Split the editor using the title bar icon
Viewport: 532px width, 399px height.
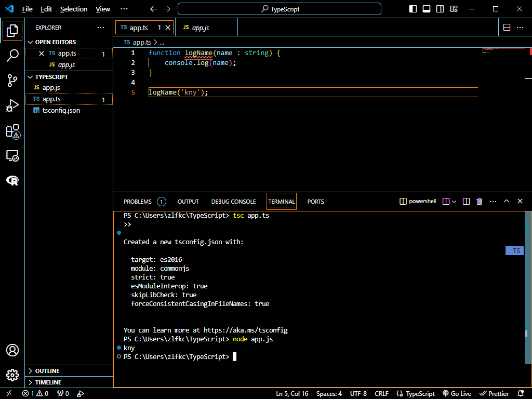pos(507,28)
